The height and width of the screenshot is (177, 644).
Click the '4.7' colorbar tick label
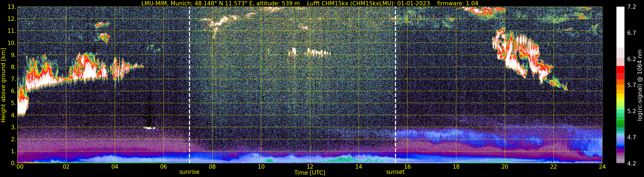pos(632,137)
